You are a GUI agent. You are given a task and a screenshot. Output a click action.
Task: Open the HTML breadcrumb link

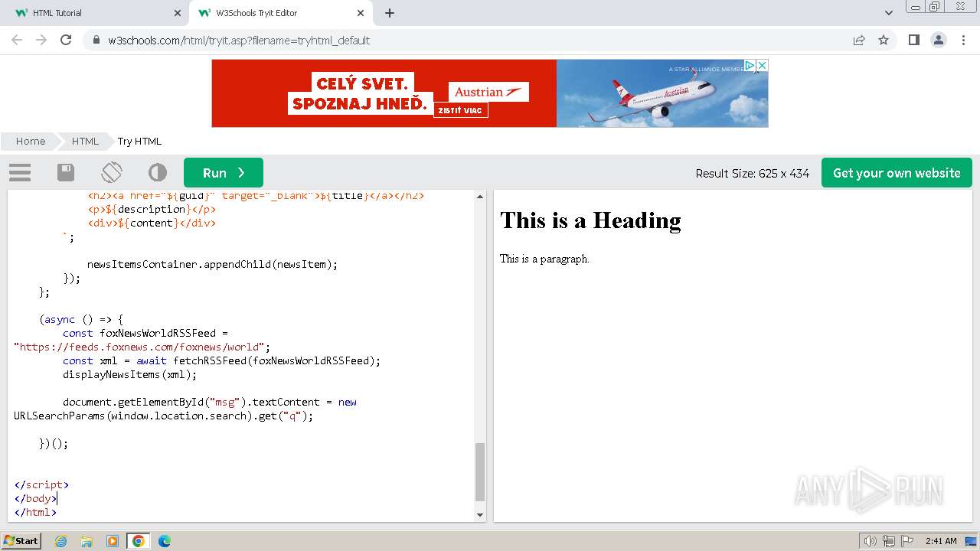coord(85,141)
